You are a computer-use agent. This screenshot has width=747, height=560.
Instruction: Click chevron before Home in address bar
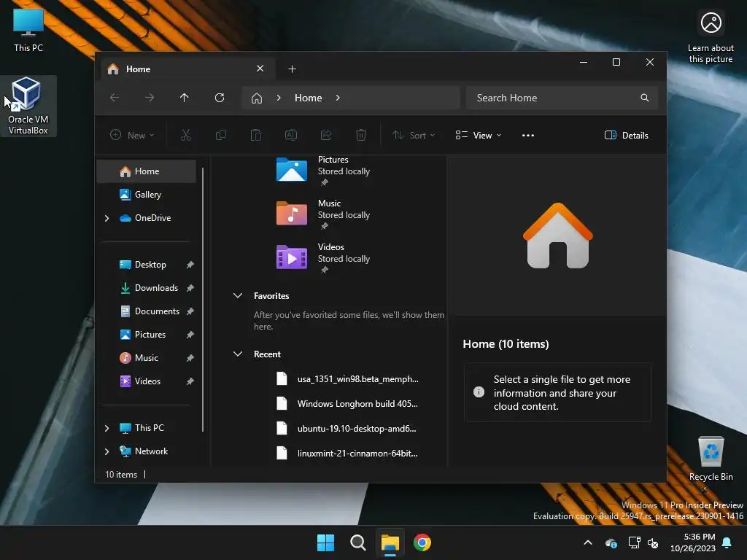(x=279, y=98)
